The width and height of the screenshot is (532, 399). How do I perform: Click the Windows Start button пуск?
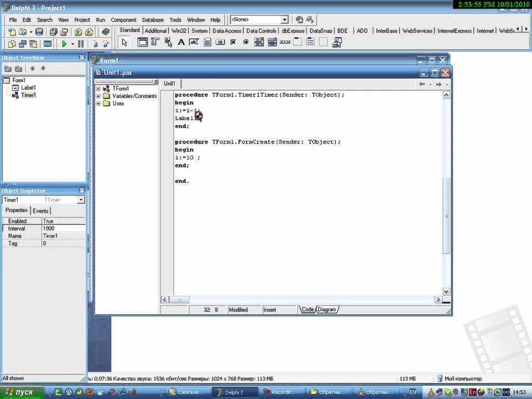pos(22,392)
